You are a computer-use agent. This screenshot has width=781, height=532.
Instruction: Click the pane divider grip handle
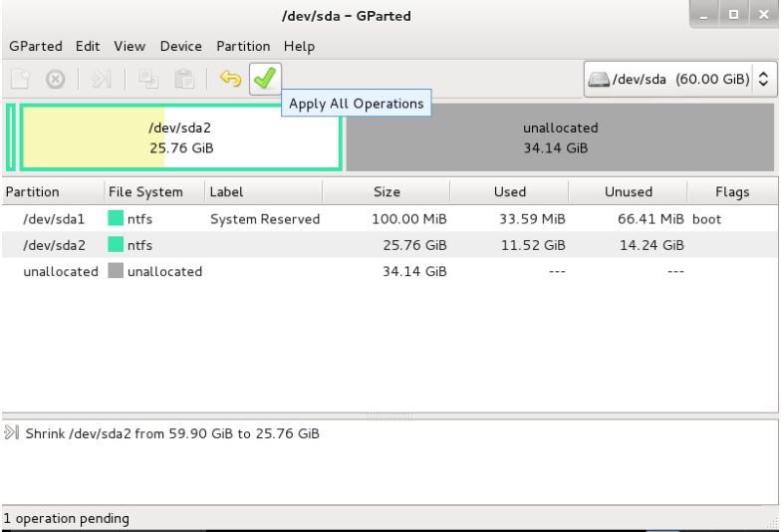tap(390, 416)
